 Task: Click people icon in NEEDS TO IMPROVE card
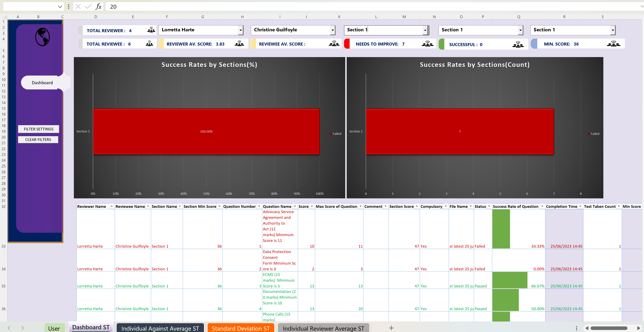tap(427, 44)
